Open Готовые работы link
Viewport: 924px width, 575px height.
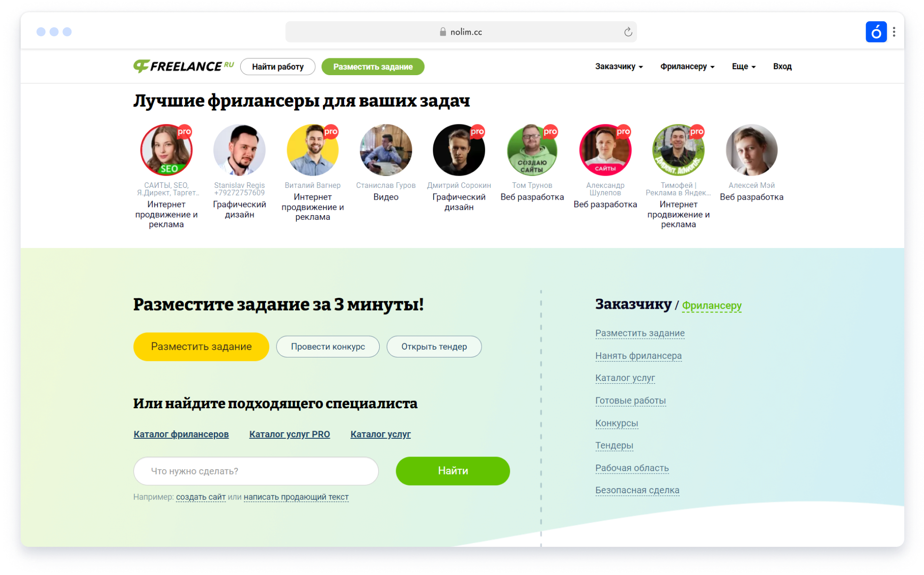tap(630, 400)
